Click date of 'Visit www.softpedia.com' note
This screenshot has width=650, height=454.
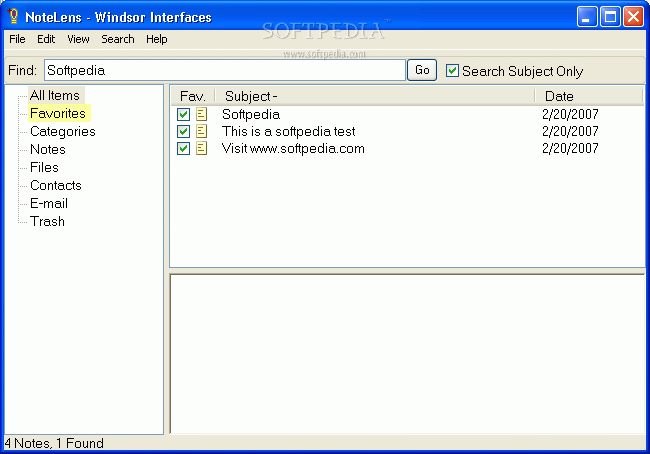(570, 148)
